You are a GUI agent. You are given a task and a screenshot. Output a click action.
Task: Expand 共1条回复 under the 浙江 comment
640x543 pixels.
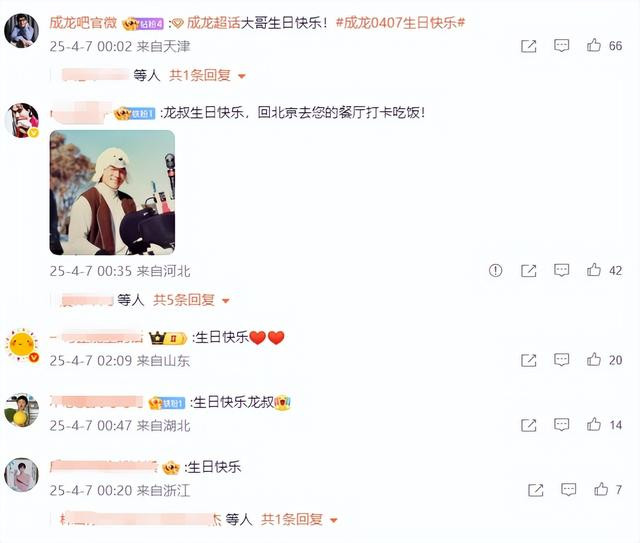click(x=299, y=520)
